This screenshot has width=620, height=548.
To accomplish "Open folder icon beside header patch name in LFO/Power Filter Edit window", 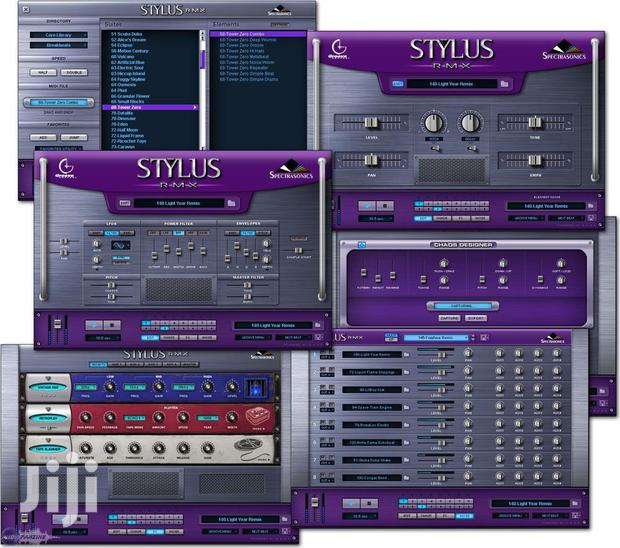I will [x=231, y=203].
